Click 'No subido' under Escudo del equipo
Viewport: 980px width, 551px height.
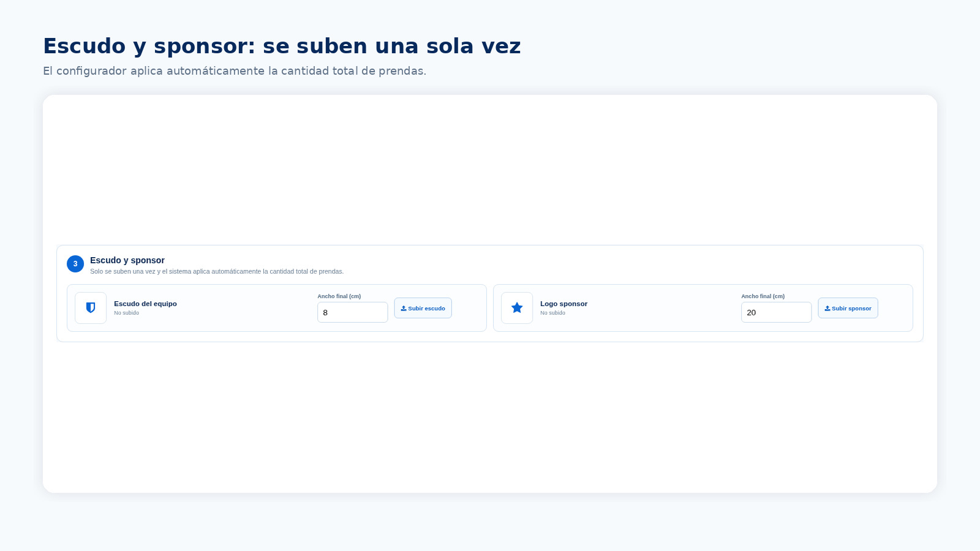coord(126,313)
